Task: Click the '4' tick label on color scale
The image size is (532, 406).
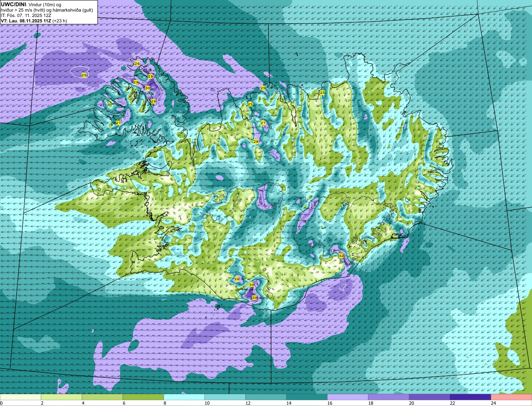Action: click(x=83, y=403)
